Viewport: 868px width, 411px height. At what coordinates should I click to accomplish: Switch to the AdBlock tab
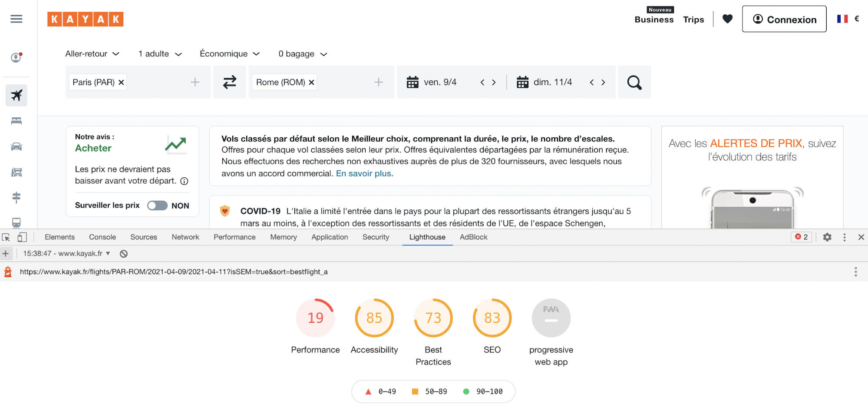click(x=474, y=237)
